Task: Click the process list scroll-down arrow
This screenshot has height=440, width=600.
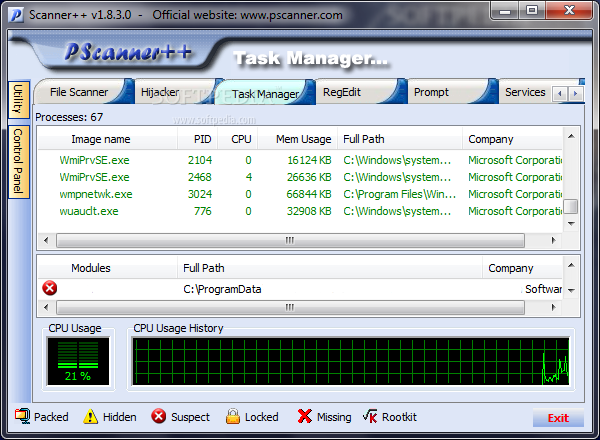Action: [x=571, y=223]
